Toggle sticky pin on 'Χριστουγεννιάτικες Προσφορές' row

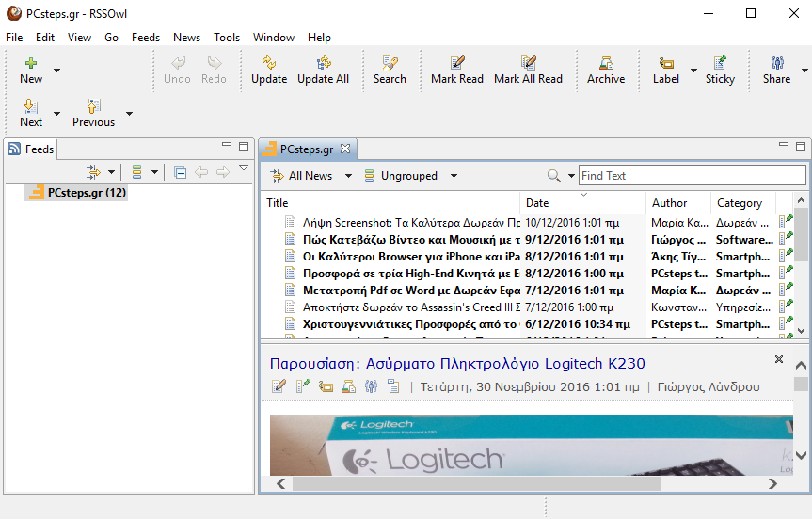coord(786,322)
